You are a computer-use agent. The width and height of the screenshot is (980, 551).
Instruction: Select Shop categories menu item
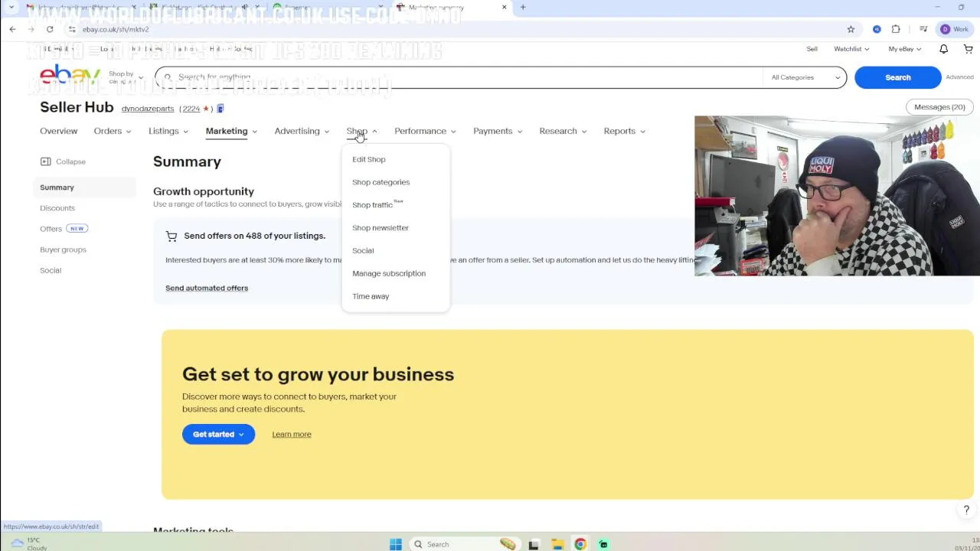tap(381, 182)
